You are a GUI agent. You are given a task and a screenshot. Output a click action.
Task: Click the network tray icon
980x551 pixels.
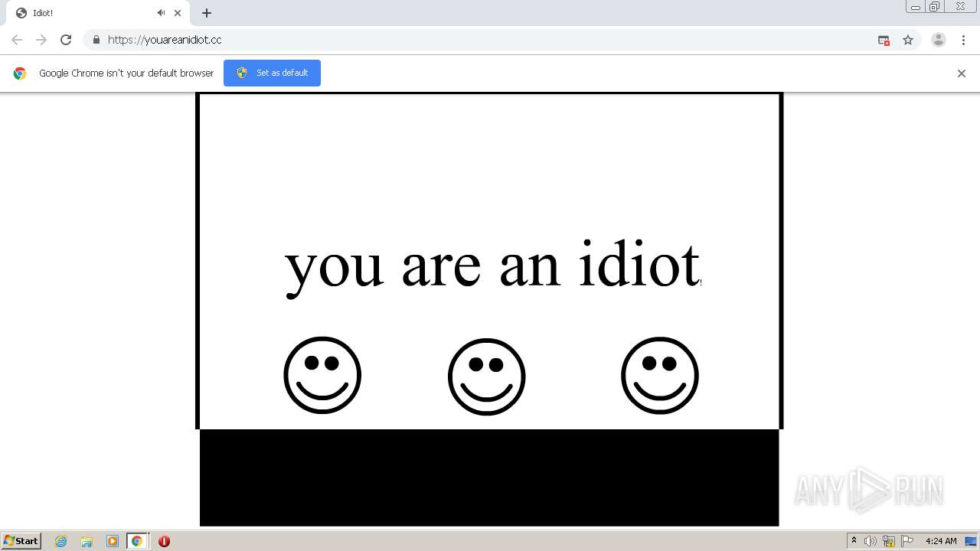[x=889, y=541]
